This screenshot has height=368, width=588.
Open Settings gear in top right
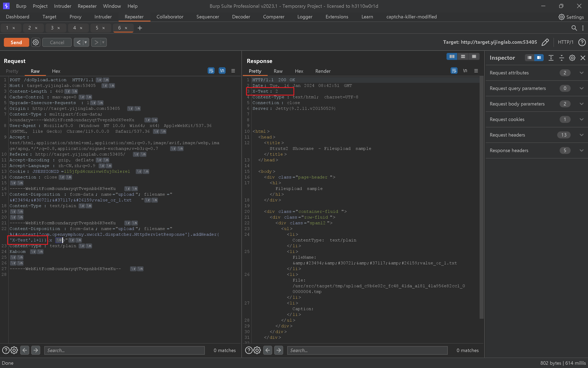(x=571, y=17)
